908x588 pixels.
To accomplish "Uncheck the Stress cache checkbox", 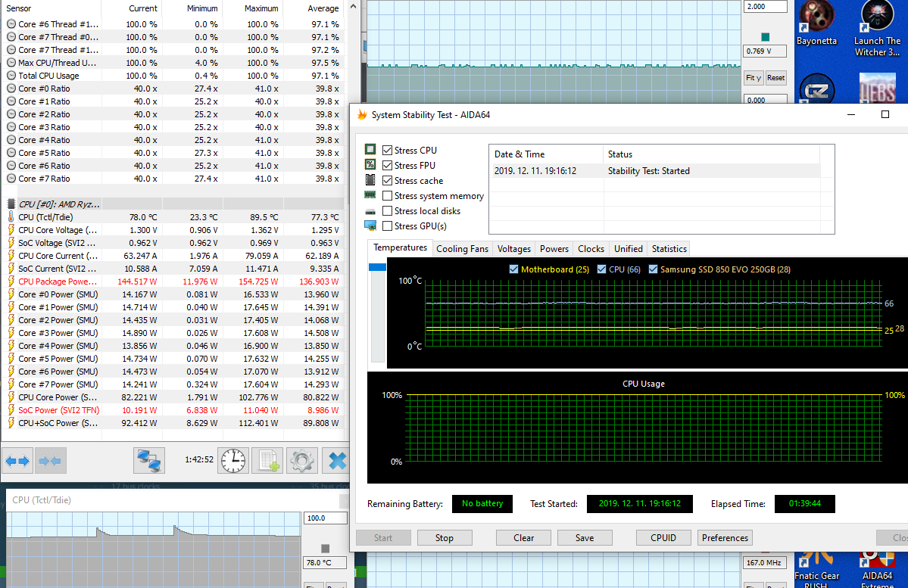I will click(388, 181).
